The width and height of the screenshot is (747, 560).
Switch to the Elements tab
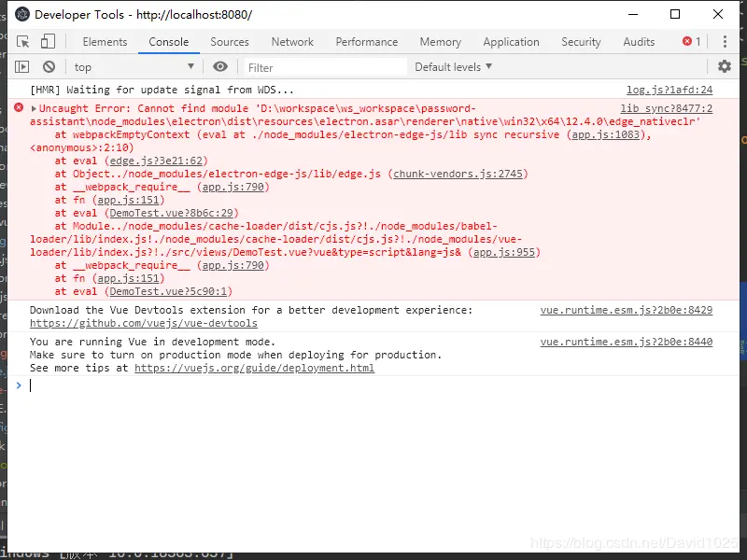[105, 42]
